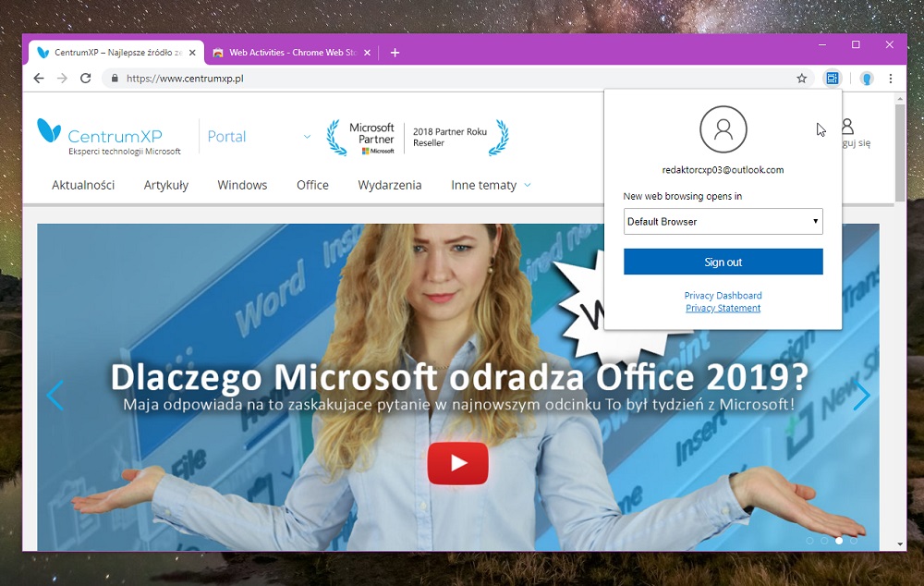Open the Chrome three-dot menu
The width and height of the screenshot is (924, 586).
click(891, 79)
